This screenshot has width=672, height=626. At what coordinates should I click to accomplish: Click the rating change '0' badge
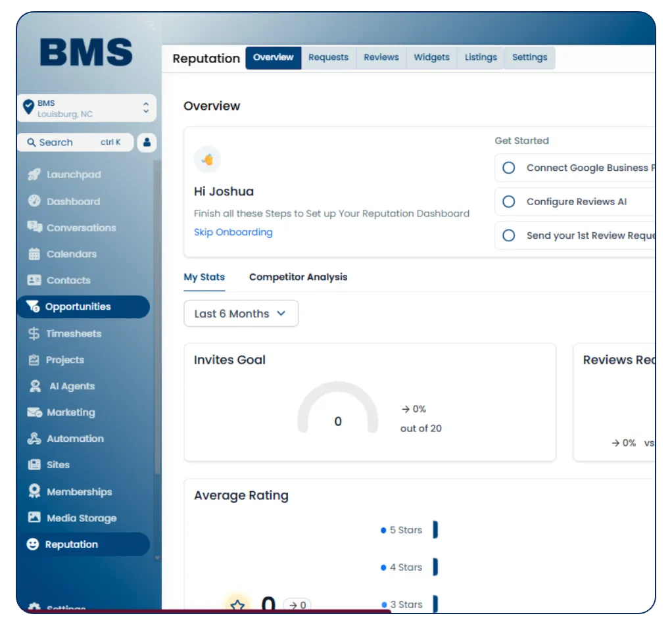pos(297,604)
